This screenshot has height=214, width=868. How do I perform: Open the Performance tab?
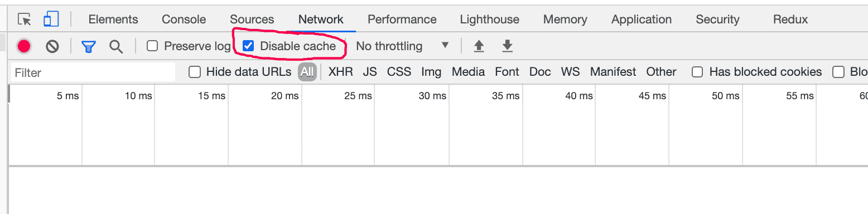402,20
